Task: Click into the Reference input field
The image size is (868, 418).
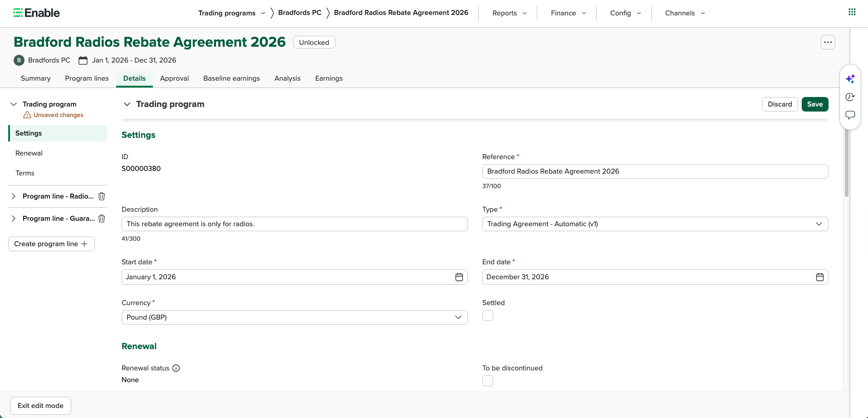Action: click(x=655, y=171)
